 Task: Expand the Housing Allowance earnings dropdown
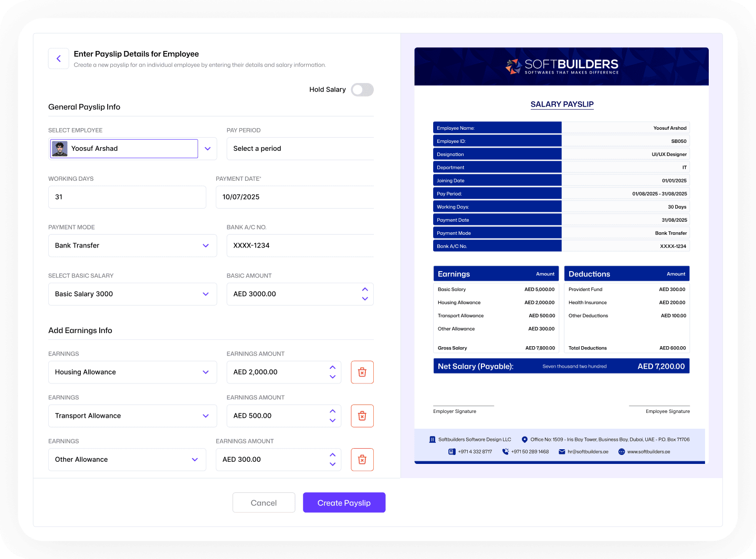tap(205, 372)
